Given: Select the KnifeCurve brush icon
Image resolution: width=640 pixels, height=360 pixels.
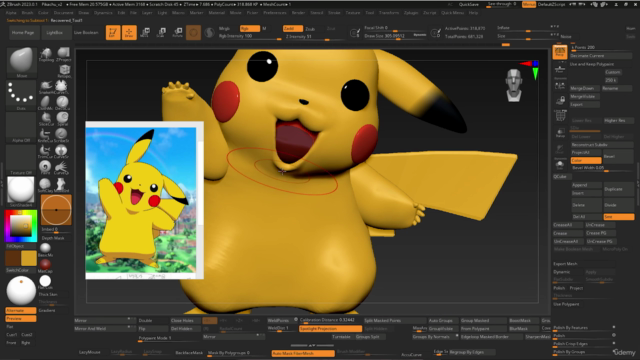Looking at the screenshot, I should click(45, 135).
